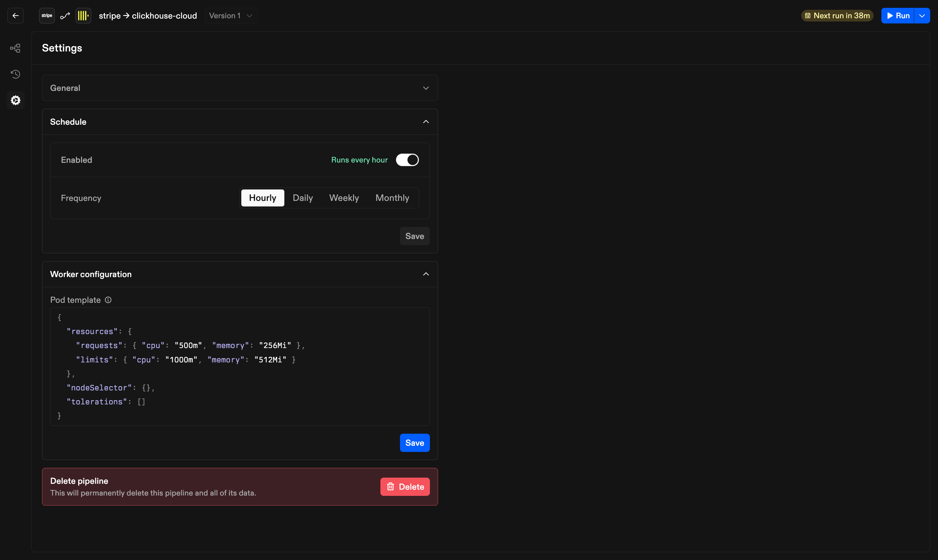This screenshot has height=560, width=938.
Task: Open the pipeline graph sidebar icon
Action: [x=16, y=48]
